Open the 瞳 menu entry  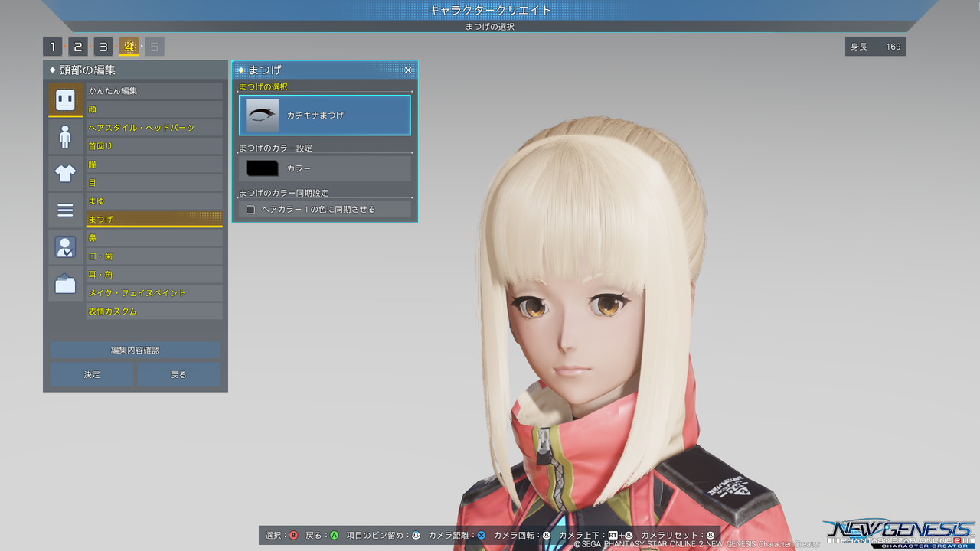(154, 165)
